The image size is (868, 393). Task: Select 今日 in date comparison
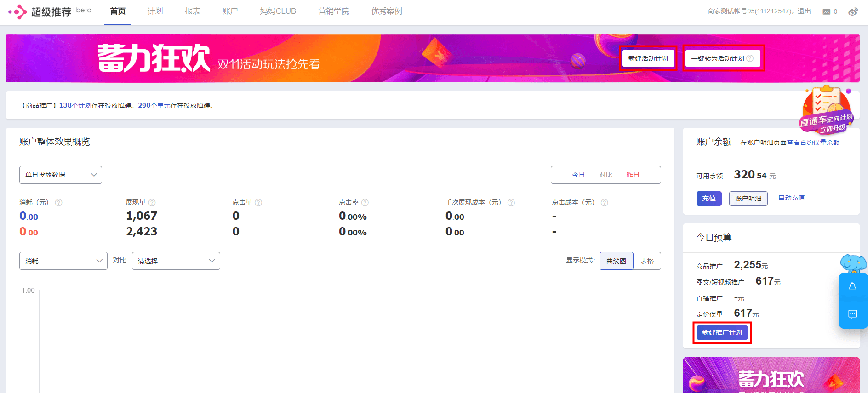pos(578,175)
